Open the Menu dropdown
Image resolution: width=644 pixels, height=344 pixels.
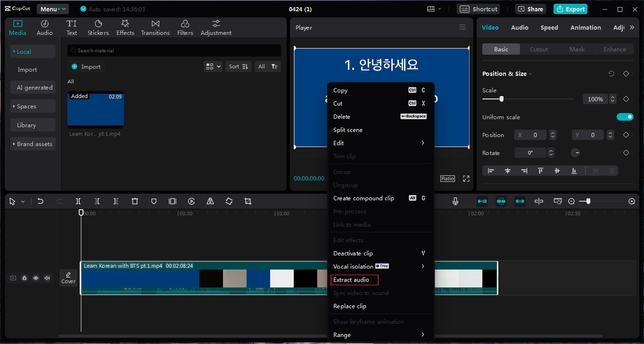tap(53, 9)
